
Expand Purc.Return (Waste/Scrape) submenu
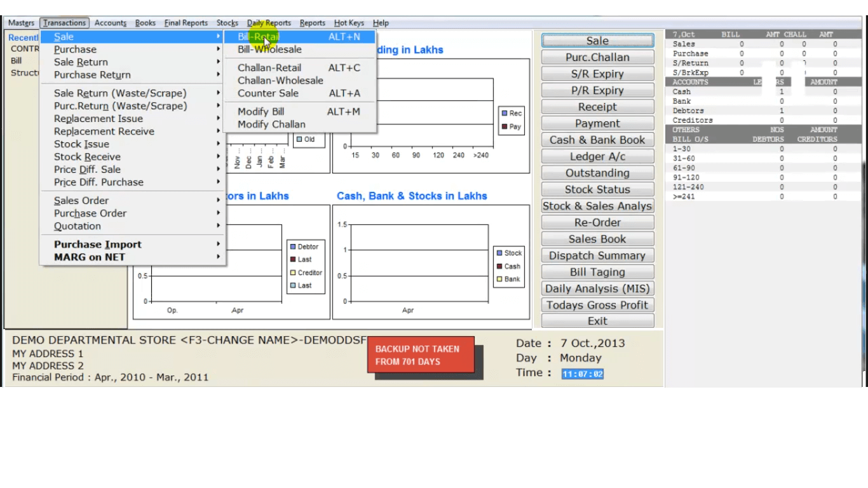(x=133, y=106)
